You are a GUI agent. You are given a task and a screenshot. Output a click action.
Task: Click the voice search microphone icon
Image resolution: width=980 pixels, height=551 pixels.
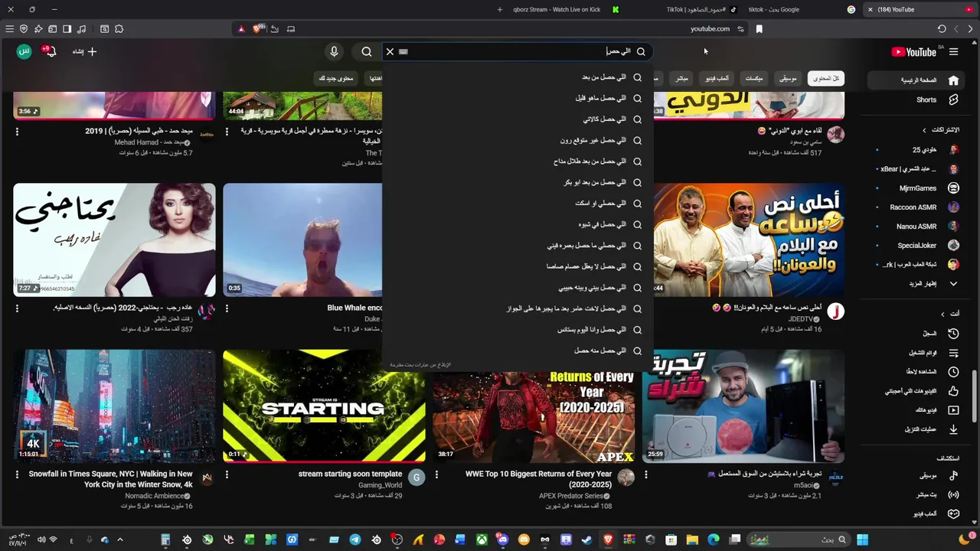pos(334,51)
